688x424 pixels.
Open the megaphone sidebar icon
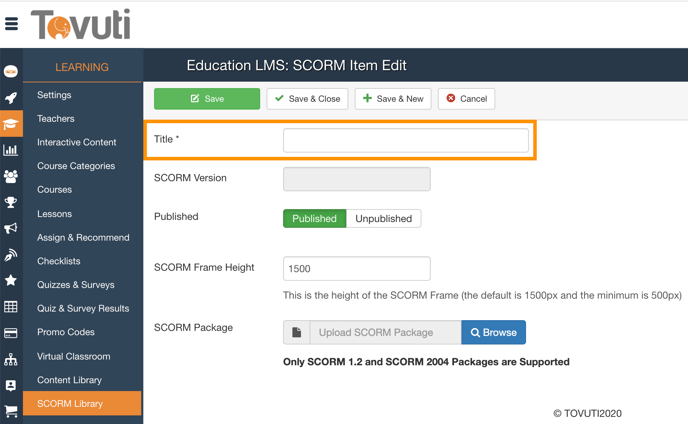coord(11,228)
